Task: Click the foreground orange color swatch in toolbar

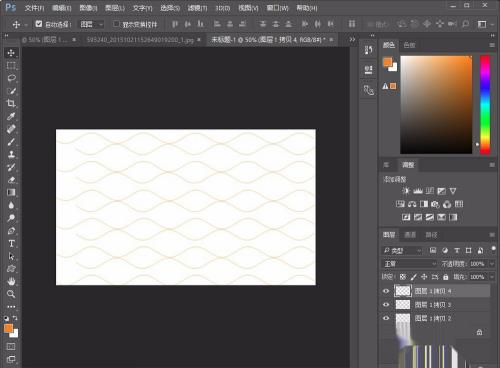Action: tap(9, 328)
